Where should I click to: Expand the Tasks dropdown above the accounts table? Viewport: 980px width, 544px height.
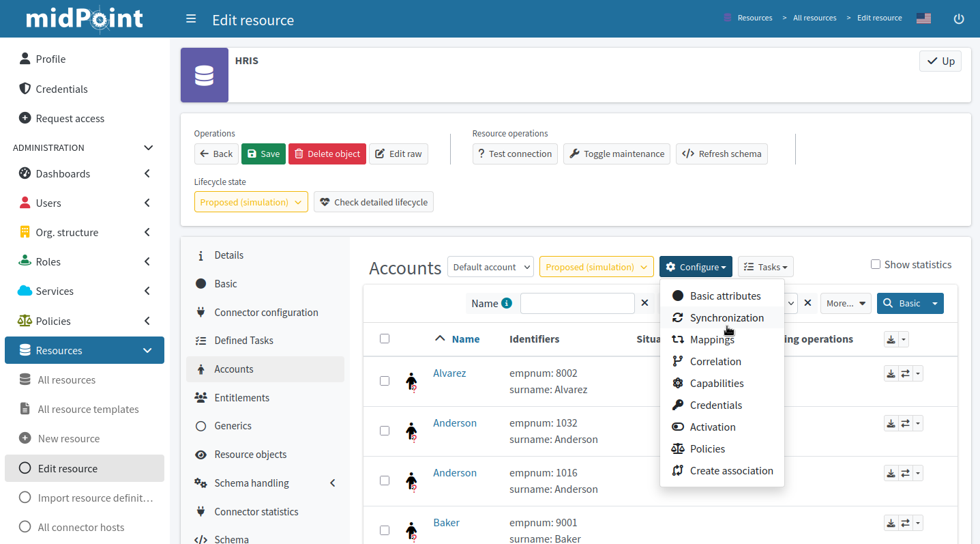(x=765, y=266)
